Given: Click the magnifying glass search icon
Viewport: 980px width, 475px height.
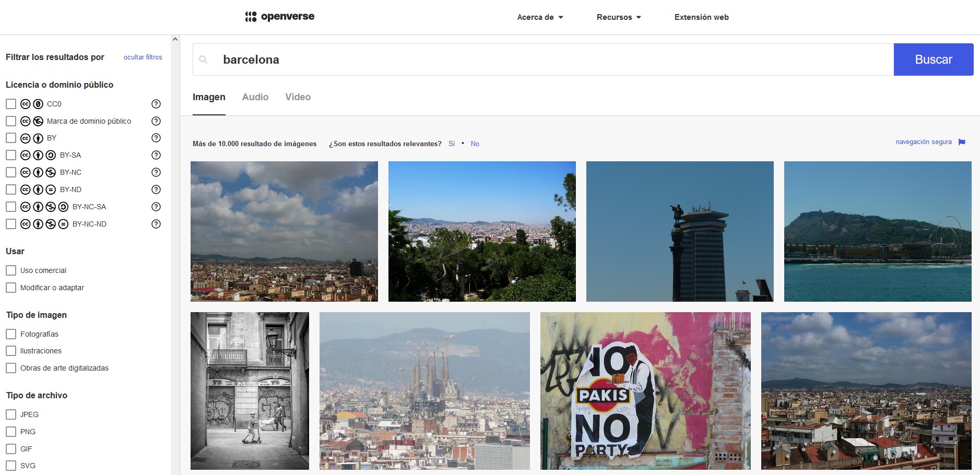Looking at the screenshot, I should (x=204, y=60).
